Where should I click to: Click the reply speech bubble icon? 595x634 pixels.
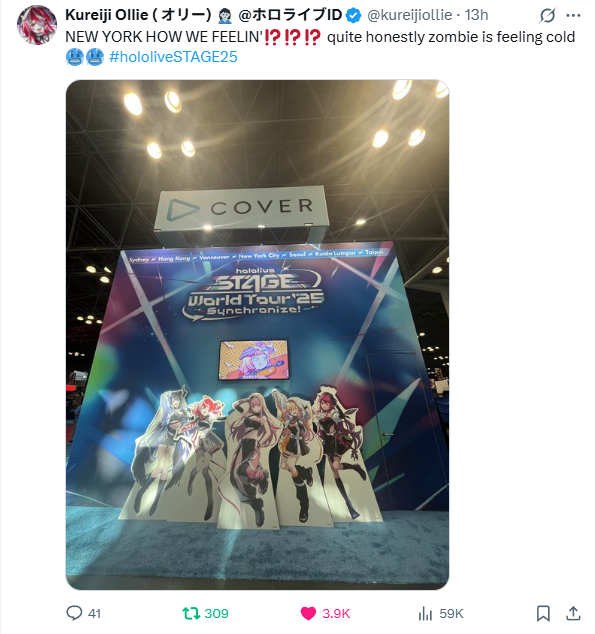74,613
